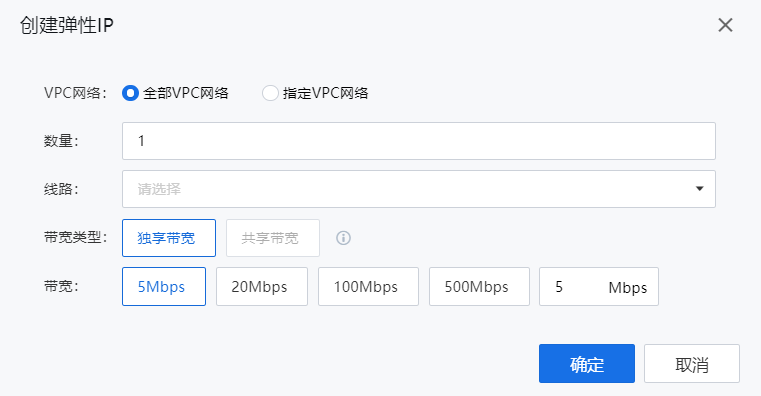
Task: Confirm with the 确定 button
Action: click(587, 363)
